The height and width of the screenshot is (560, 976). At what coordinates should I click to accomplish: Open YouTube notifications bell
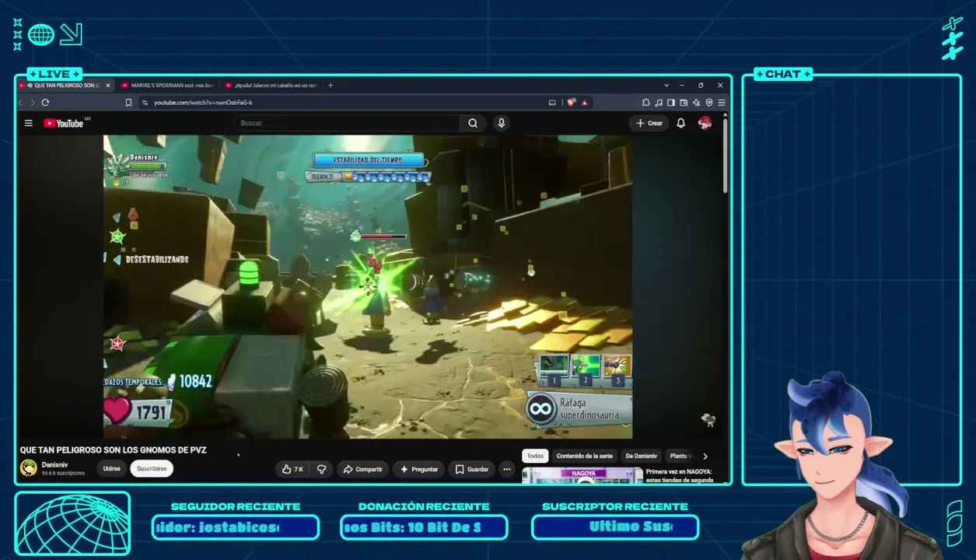(x=680, y=123)
